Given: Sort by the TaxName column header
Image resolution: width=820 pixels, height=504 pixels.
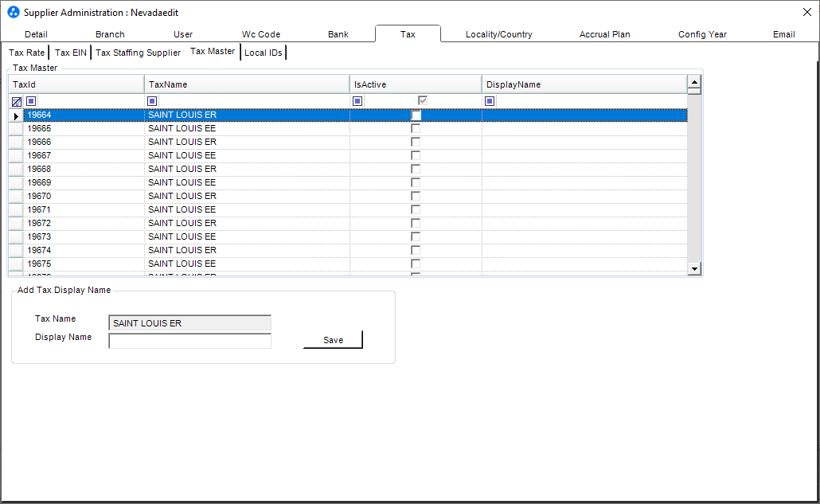Looking at the screenshot, I should click(247, 84).
